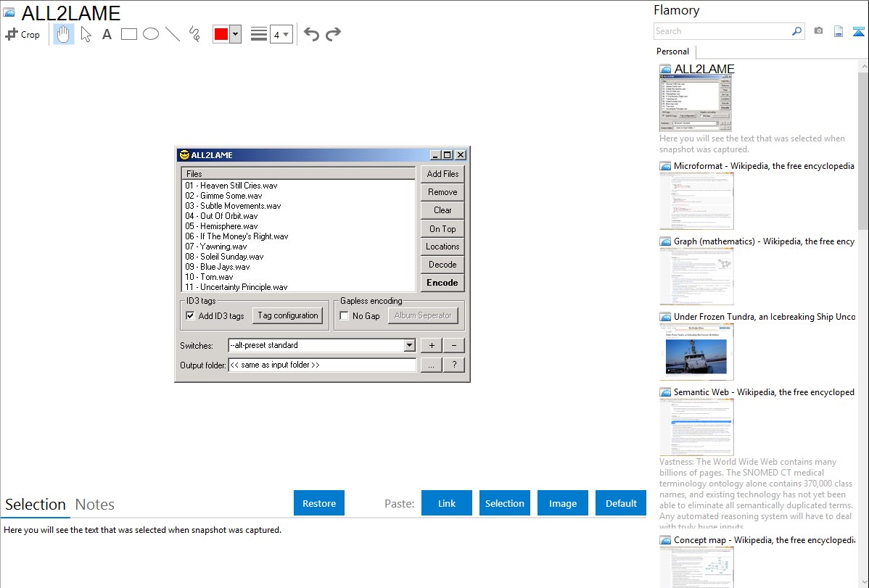Click the Concept map snapshot title
The image size is (869, 588).
pyautogui.click(x=765, y=539)
